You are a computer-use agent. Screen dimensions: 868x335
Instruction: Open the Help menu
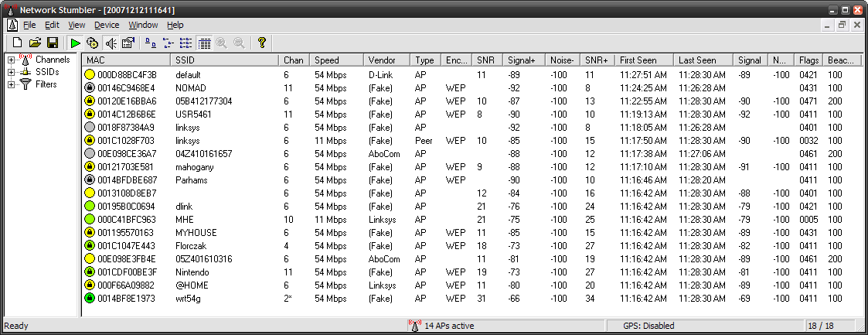point(175,25)
